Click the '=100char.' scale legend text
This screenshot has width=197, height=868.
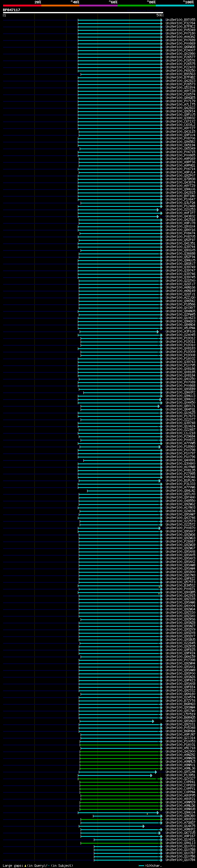click(x=153, y=865)
